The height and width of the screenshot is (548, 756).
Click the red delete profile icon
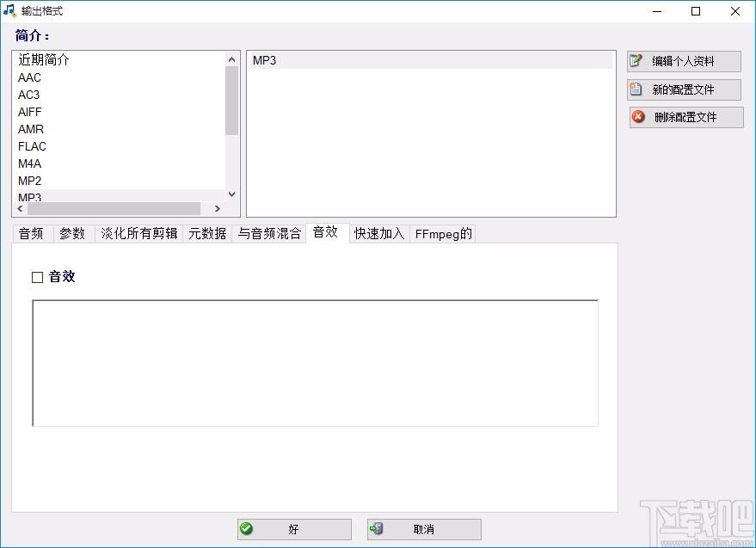tap(638, 117)
